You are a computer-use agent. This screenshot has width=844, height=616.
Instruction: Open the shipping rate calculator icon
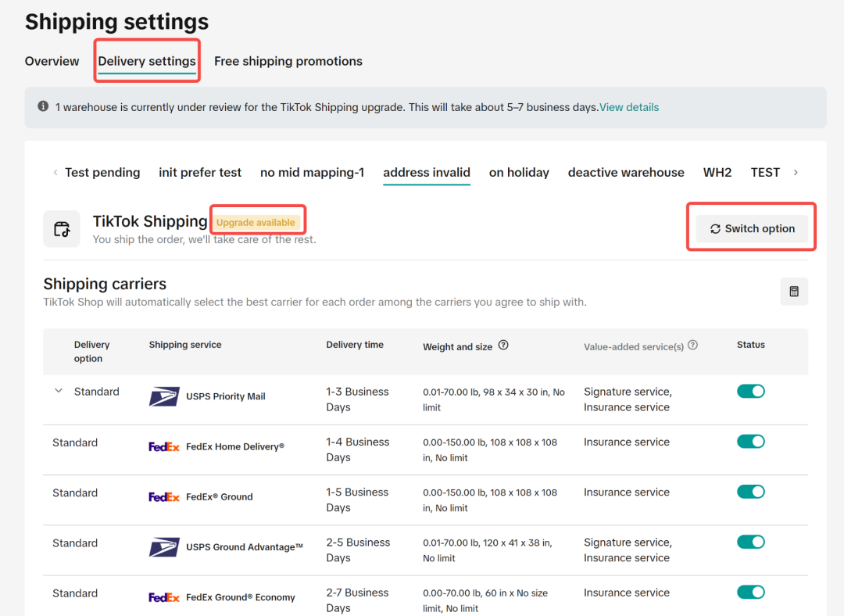click(794, 292)
